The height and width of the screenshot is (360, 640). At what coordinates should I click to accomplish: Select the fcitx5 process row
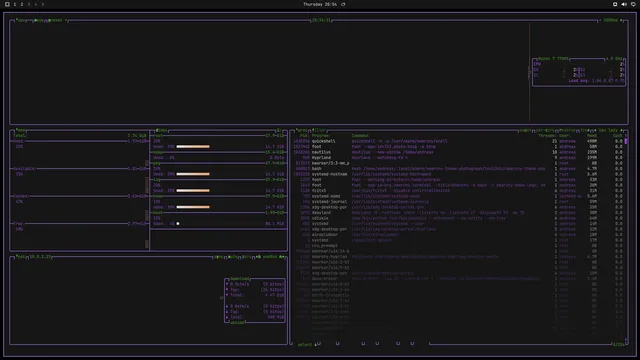click(457, 191)
